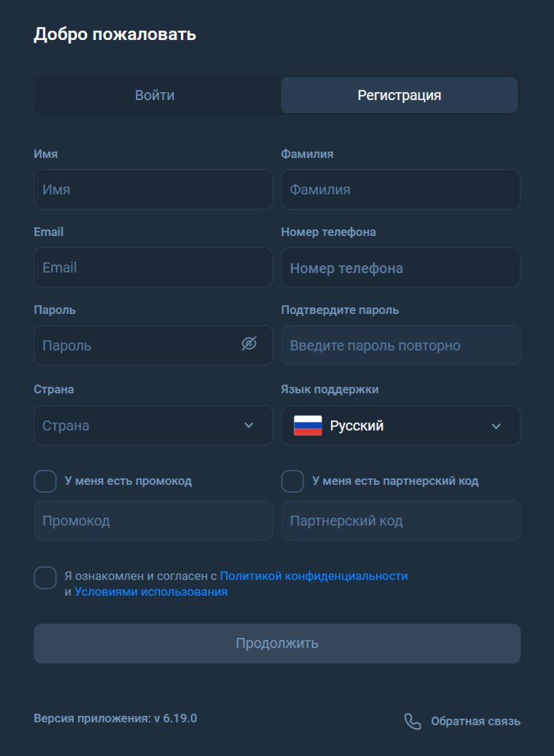Click the Номер телефона field
This screenshot has width=554, height=756.
(400, 267)
